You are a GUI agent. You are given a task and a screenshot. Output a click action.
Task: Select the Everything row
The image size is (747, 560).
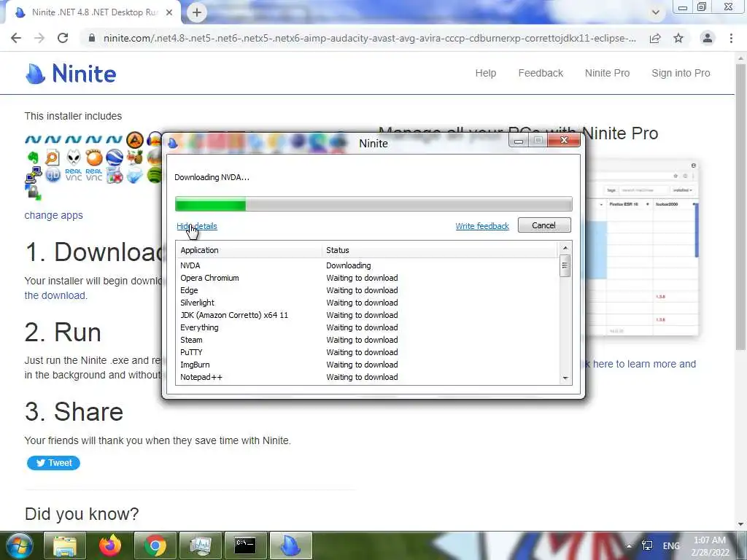click(367, 327)
